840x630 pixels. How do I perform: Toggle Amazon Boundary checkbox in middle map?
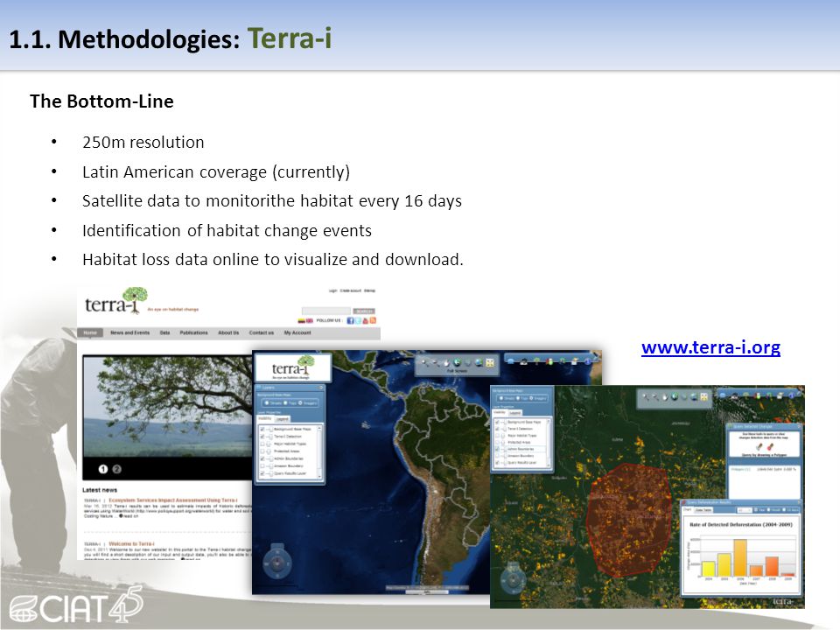(x=262, y=466)
